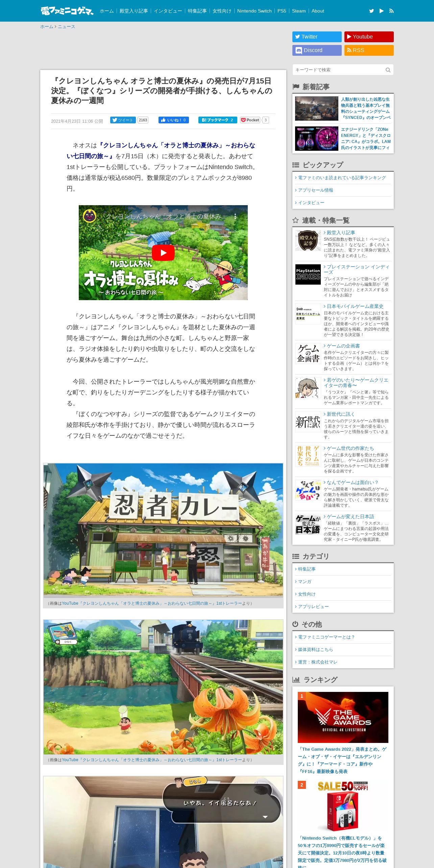Click the search magnifier icon
The height and width of the screenshot is (868, 434).
(x=388, y=70)
